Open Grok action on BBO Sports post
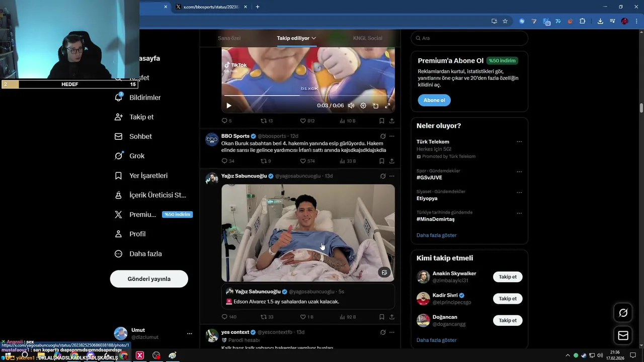This screenshot has width=644, height=362. pos(383,136)
